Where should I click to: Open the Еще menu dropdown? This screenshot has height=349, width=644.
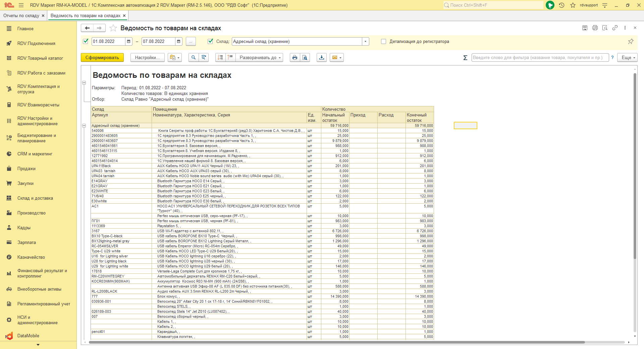pyautogui.click(x=628, y=58)
